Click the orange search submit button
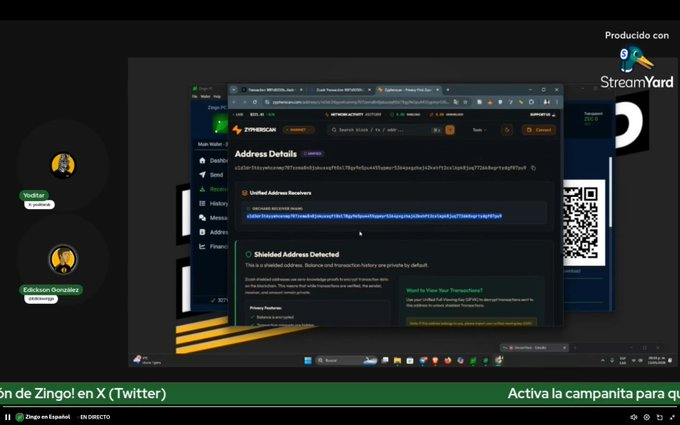 click(450, 130)
